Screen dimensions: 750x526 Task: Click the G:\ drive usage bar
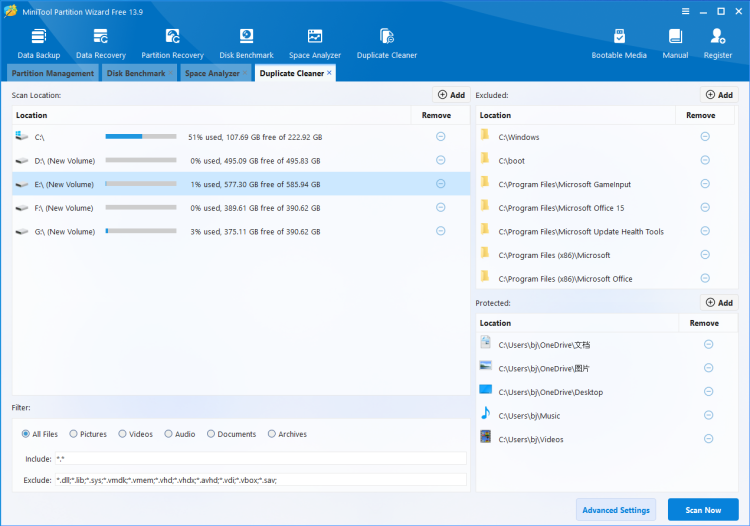(x=141, y=231)
